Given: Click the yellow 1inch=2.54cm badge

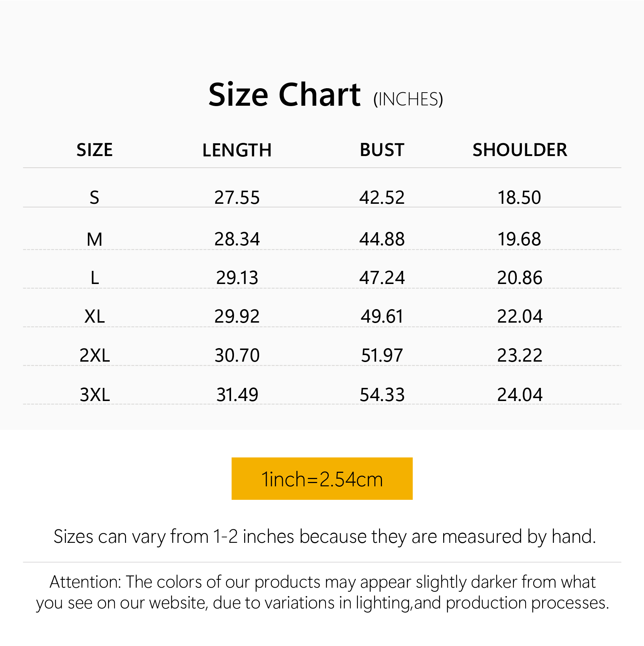Looking at the screenshot, I should click(x=322, y=479).
